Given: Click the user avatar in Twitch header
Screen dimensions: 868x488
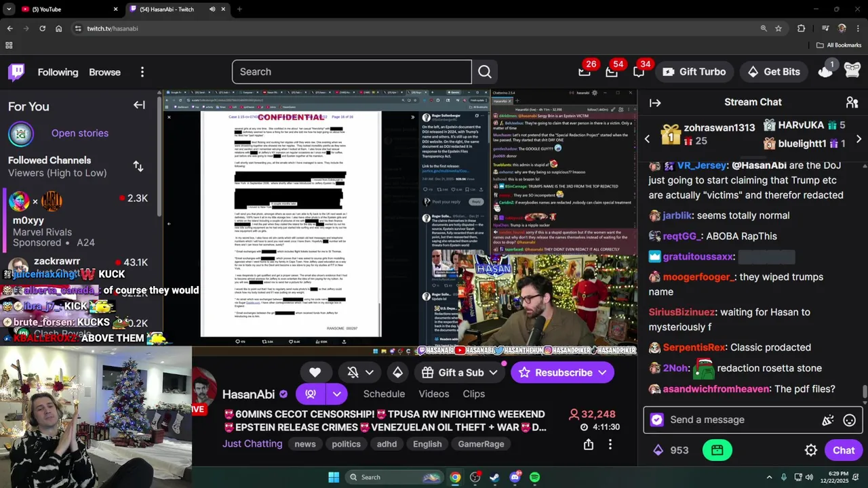Looking at the screenshot, I should click(x=852, y=71).
